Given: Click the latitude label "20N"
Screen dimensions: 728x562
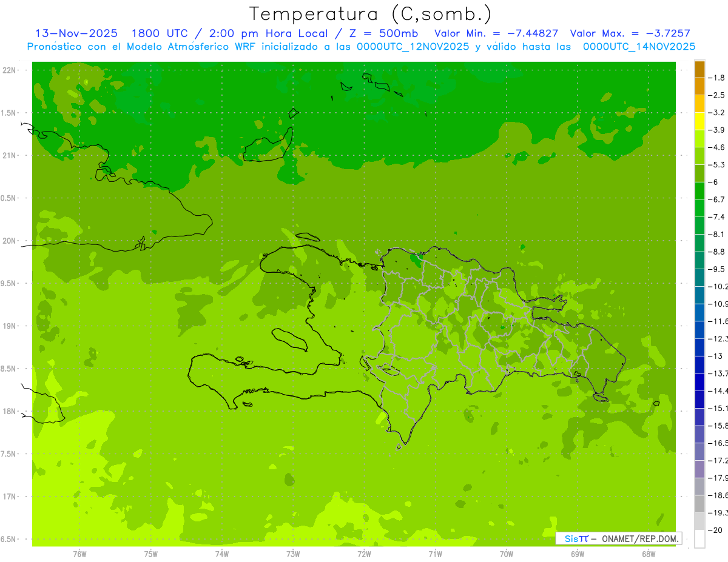Looking at the screenshot, I should [x=10, y=241].
